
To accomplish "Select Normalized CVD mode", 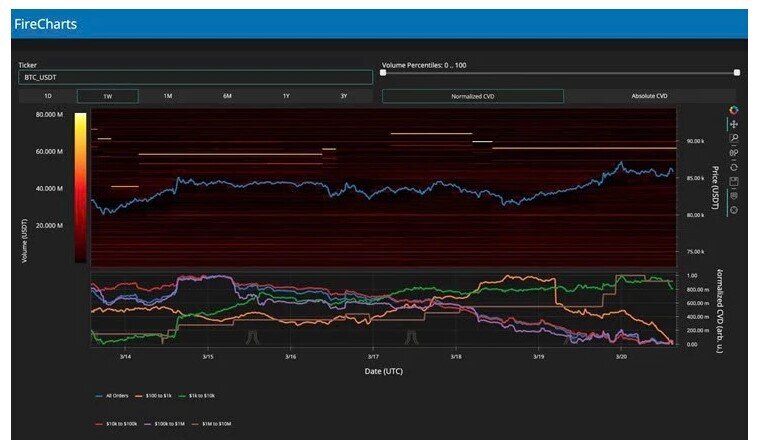I will point(473,96).
